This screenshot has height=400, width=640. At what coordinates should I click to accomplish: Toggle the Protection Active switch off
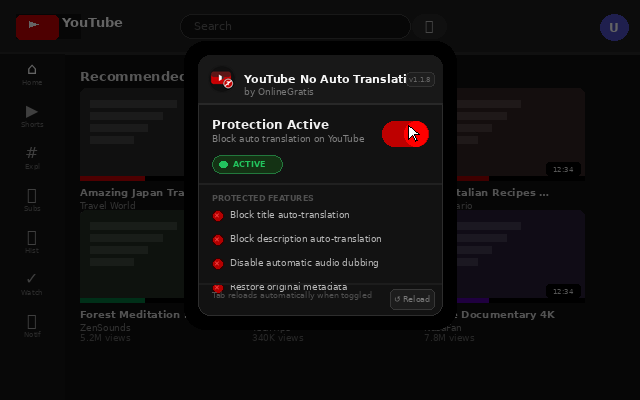click(405, 134)
